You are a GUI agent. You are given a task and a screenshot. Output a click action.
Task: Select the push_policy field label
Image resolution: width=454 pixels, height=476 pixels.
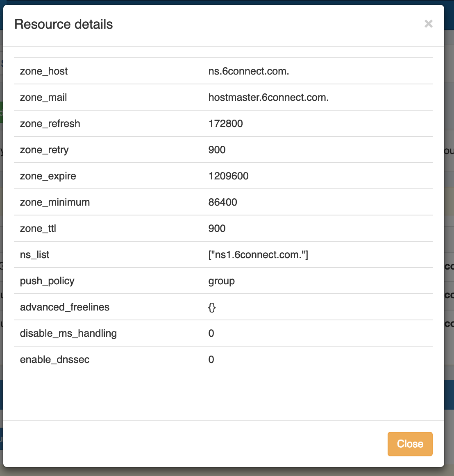click(47, 281)
